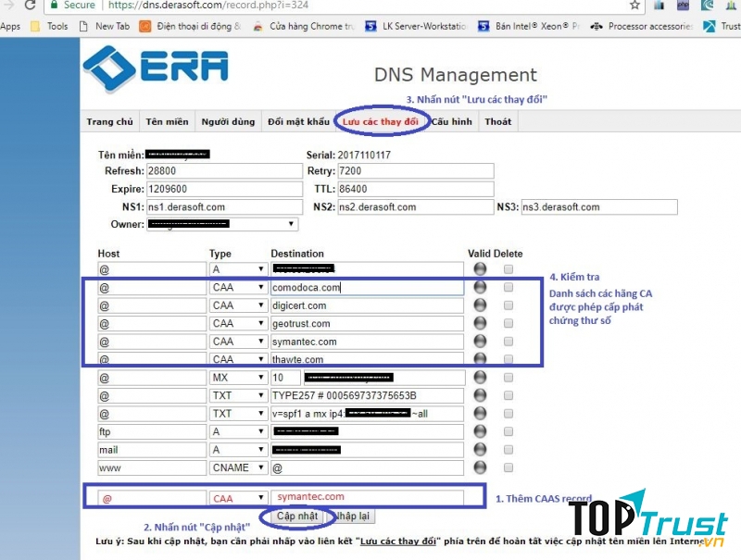This screenshot has width=741, height=560.
Task: Bookmark this page with the star icon
Action: point(634,6)
